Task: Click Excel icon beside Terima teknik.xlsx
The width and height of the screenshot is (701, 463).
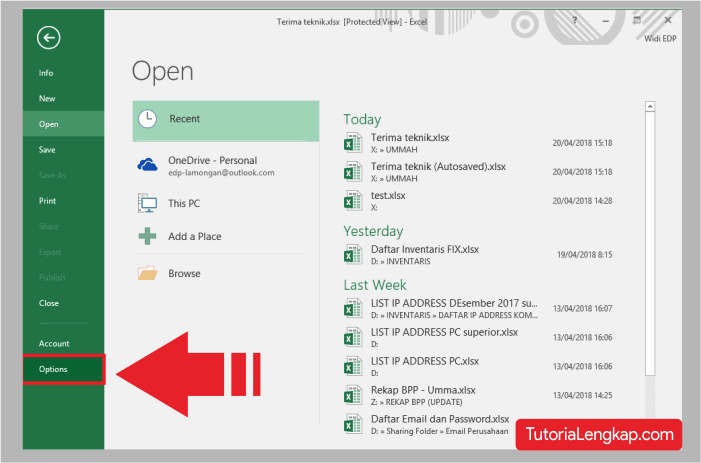Action: point(353,143)
